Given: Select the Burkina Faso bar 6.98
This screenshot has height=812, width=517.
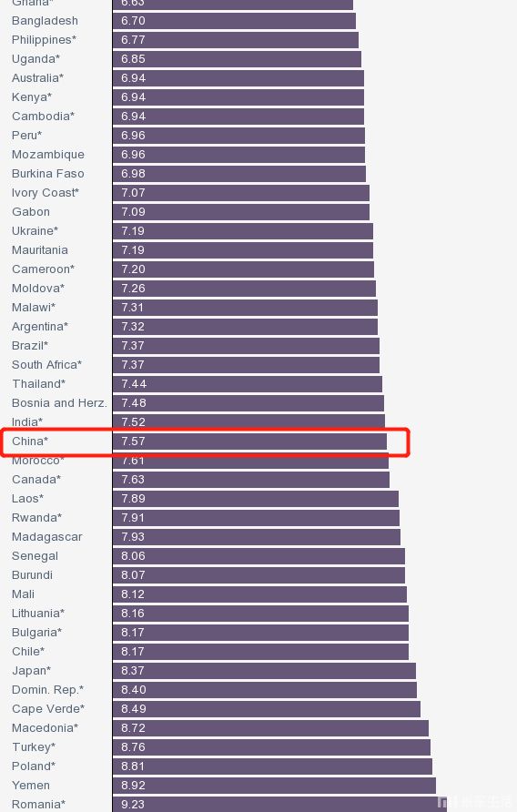Looking at the screenshot, I should click(x=239, y=174).
